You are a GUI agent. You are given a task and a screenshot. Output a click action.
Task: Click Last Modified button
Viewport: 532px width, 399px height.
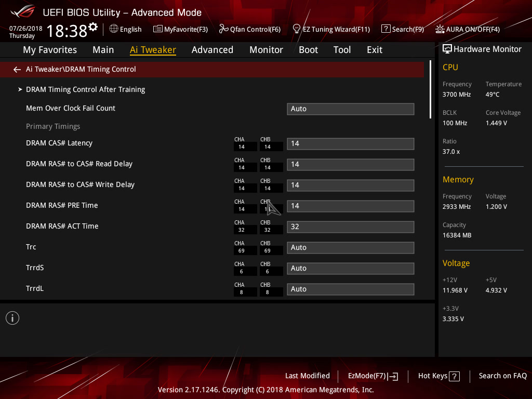[x=308, y=376]
